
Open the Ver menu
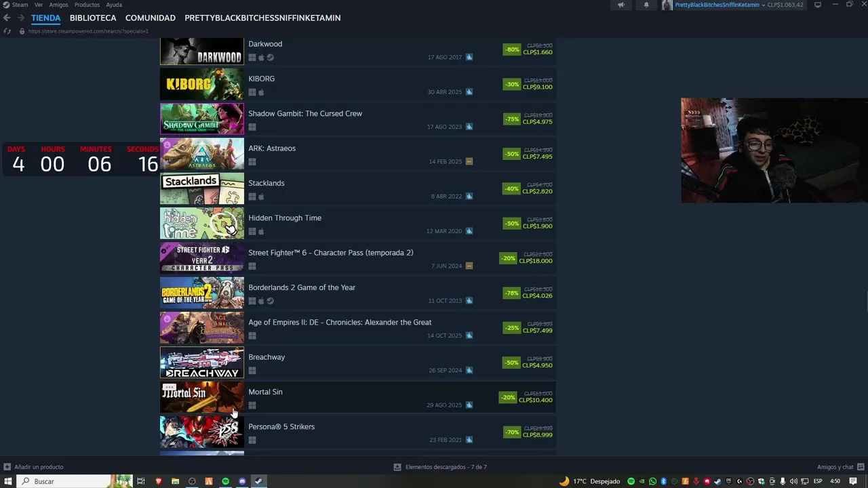[39, 5]
